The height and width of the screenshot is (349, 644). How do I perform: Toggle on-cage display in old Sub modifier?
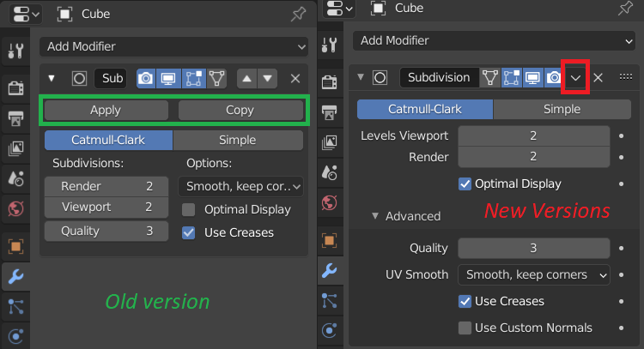point(217,78)
